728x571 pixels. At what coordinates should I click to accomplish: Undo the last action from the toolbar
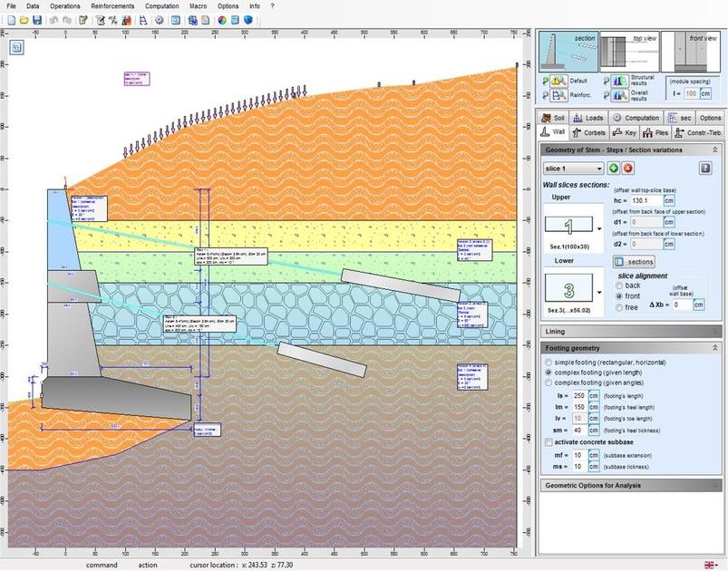[53, 19]
